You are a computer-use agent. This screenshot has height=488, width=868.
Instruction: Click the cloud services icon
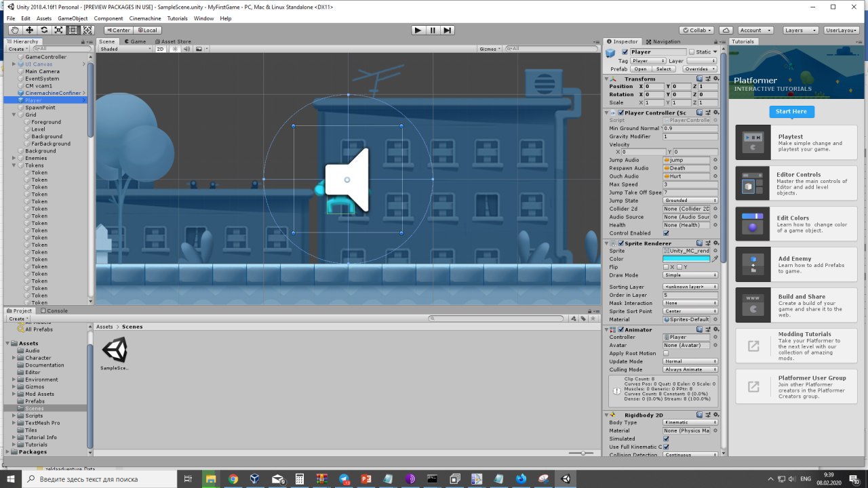726,30
